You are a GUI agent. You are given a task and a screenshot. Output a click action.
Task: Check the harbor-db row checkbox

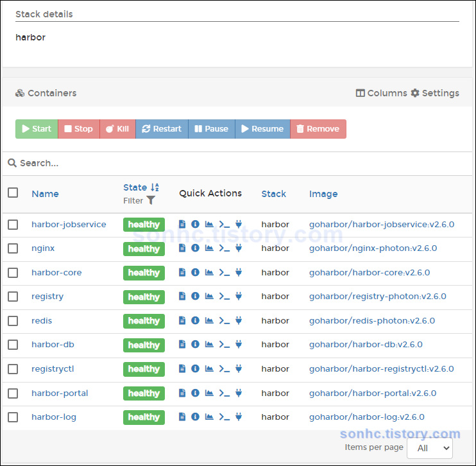coord(13,345)
